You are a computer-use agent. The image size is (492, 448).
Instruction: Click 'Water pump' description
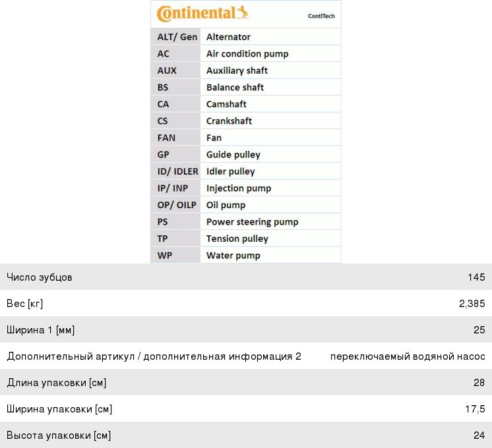tap(233, 256)
